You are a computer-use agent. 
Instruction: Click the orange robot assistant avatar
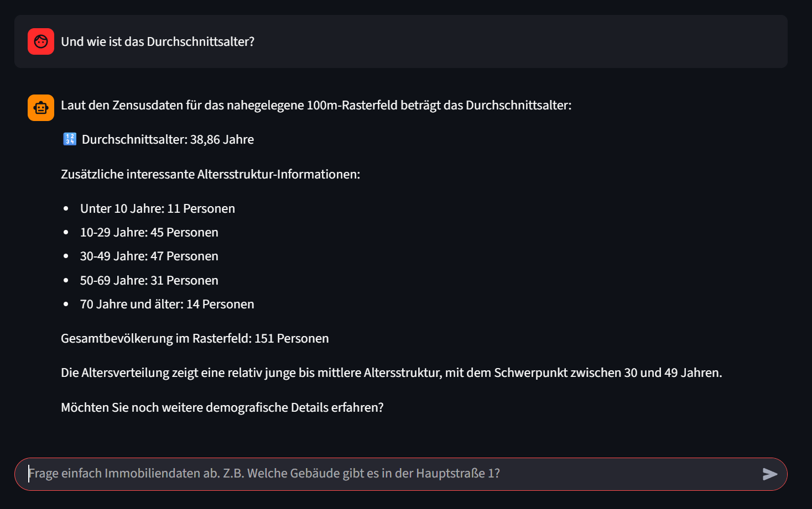pos(41,108)
